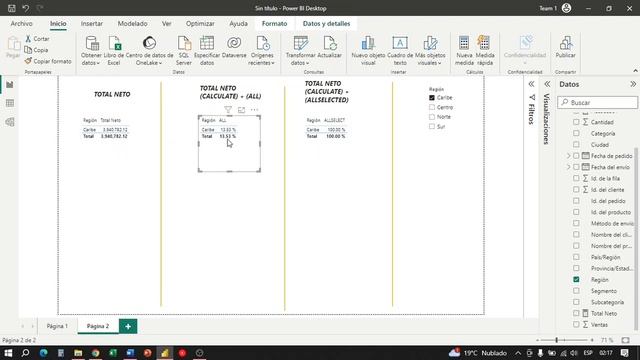Open taskbar search magnifier

[25, 353]
